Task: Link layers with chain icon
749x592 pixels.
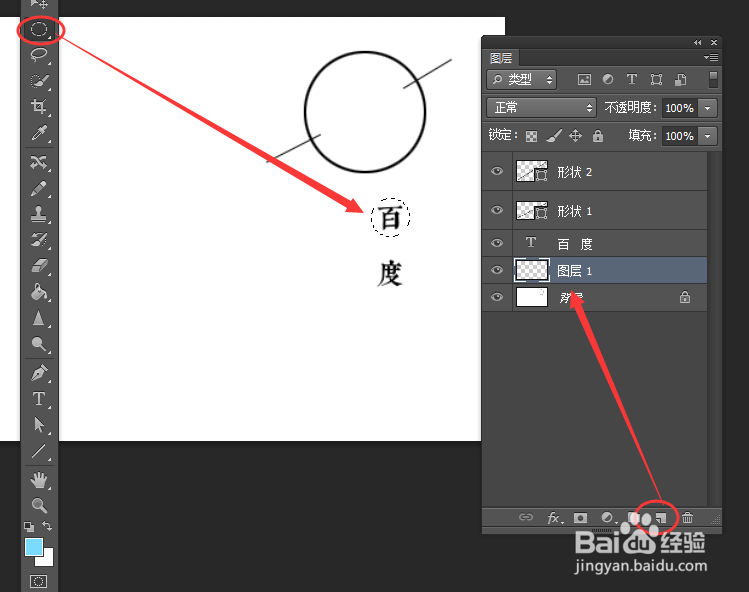Action: click(525, 517)
